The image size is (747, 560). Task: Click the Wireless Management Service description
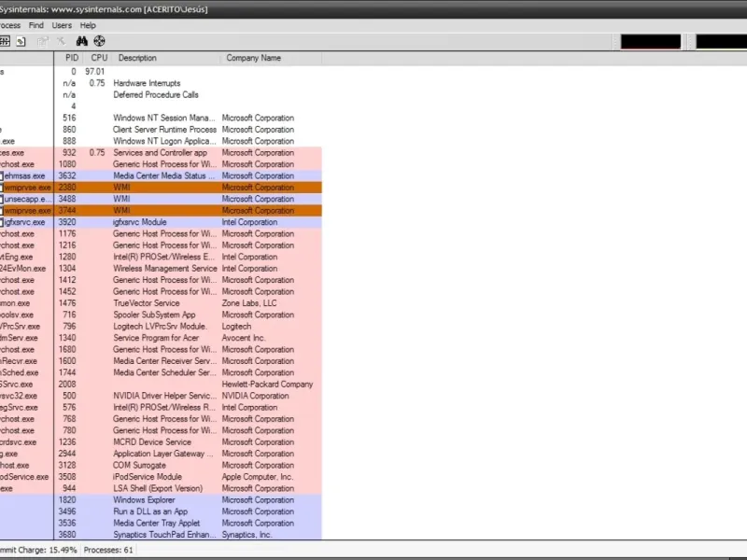[x=165, y=268]
